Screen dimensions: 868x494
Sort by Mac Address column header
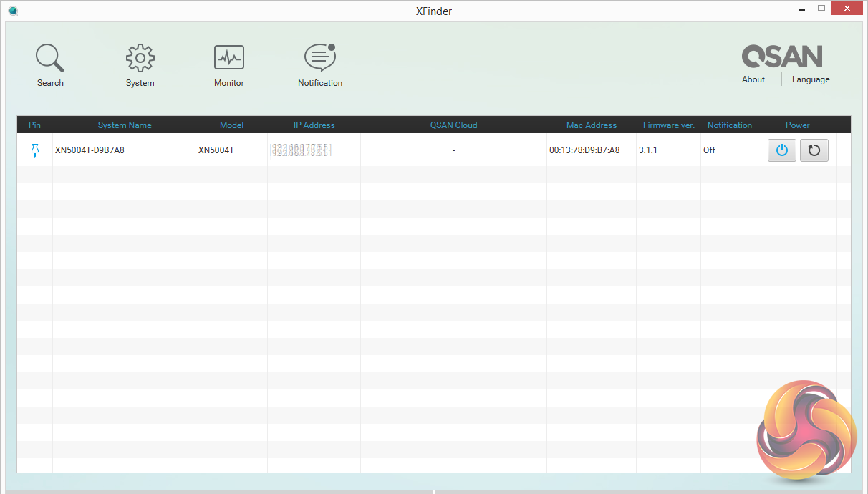592,125
